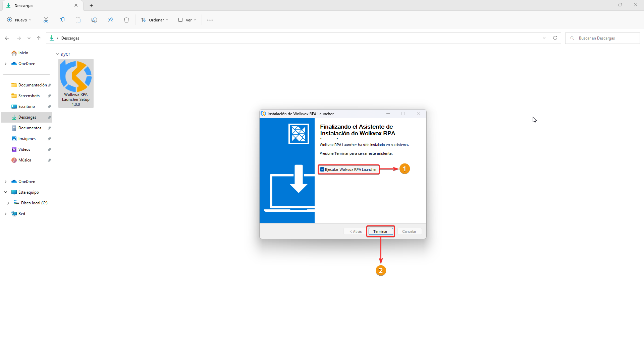
Task: Expand the Red tree node
Action: pyautogui.click(x=5, y=214)
